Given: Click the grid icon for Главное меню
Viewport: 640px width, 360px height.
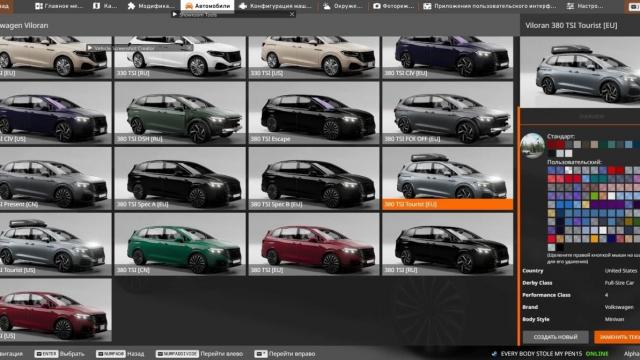Looking at the screenshot, I should pyautogui.click(x=39, y=6).
